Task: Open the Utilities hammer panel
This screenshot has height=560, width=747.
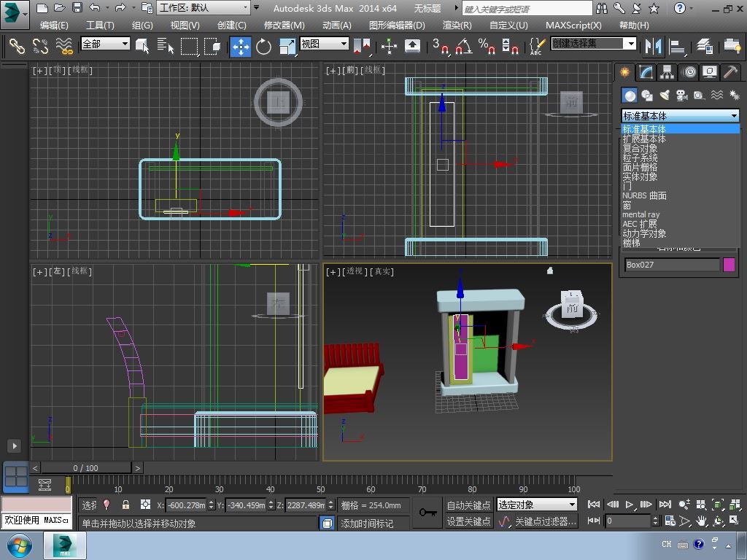Action: pos(730,72)
